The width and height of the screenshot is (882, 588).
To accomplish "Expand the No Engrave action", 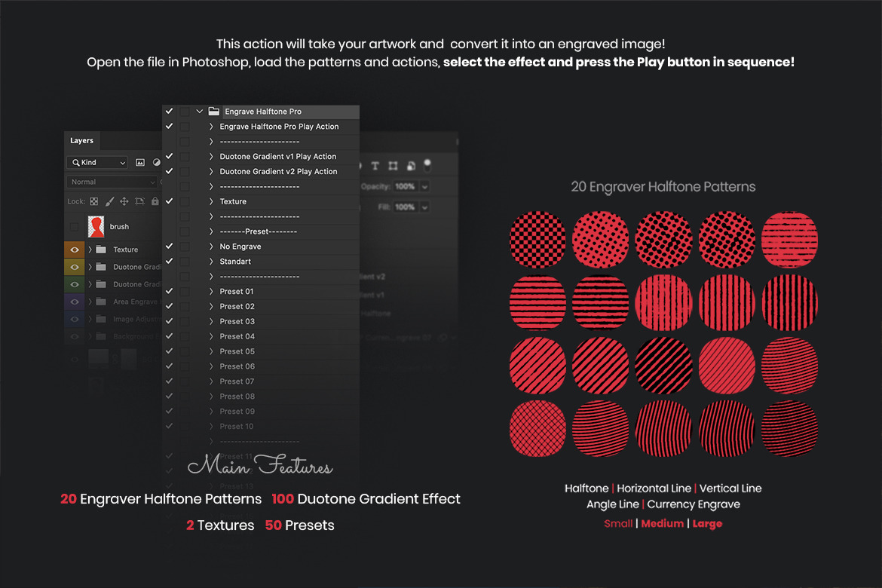I will [211, 247].
